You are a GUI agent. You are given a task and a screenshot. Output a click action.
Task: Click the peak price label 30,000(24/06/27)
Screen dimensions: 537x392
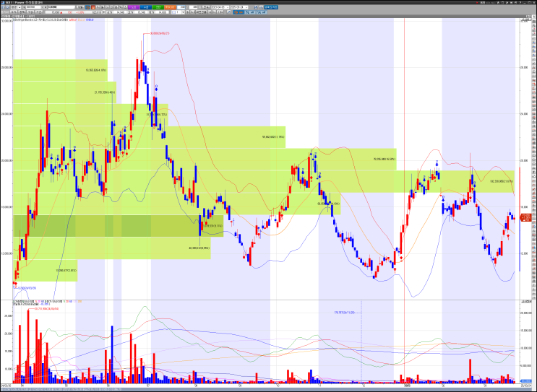pyautogui.click(x=160, y=33)
